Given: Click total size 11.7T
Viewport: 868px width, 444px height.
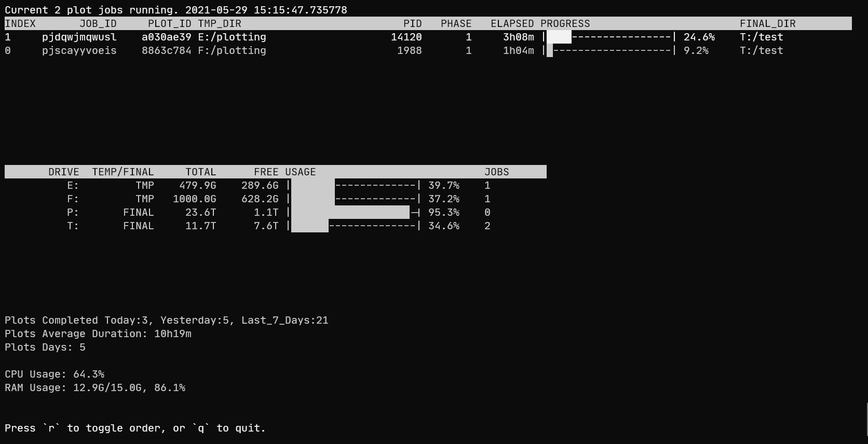Looking at the screenshot, I should coord(201,226).
